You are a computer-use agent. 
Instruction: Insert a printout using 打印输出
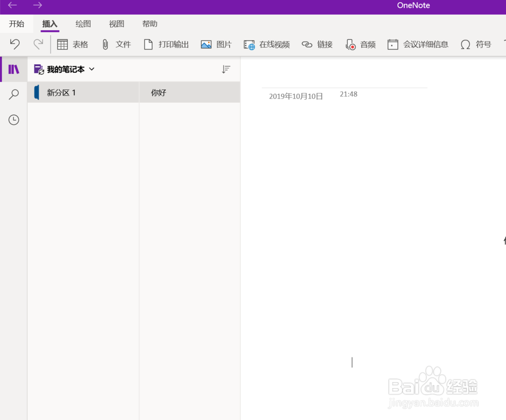click(166, 44)
